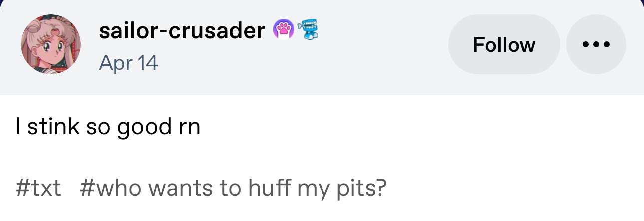The height and width of the screenshot is (221, 644).
Task: Click the post date under the username
Action: pos(128,63)
